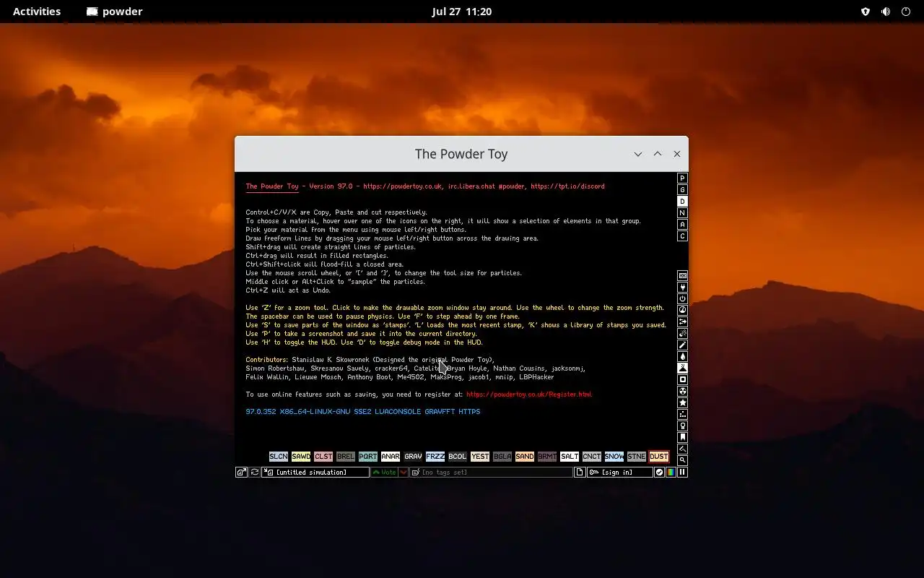924x578 pixels.
Task: Open the Favorites category with bookmark icon
Action: pos(682,437)
